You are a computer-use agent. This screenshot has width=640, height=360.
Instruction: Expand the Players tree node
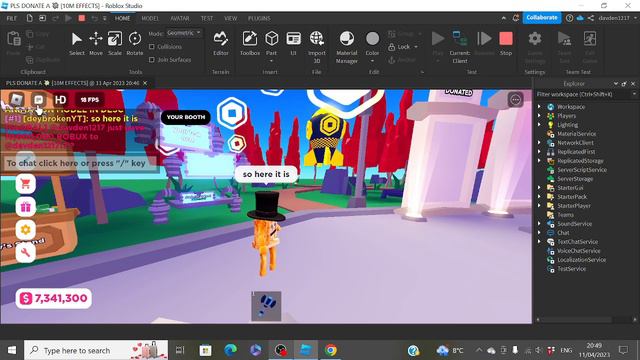539,116
